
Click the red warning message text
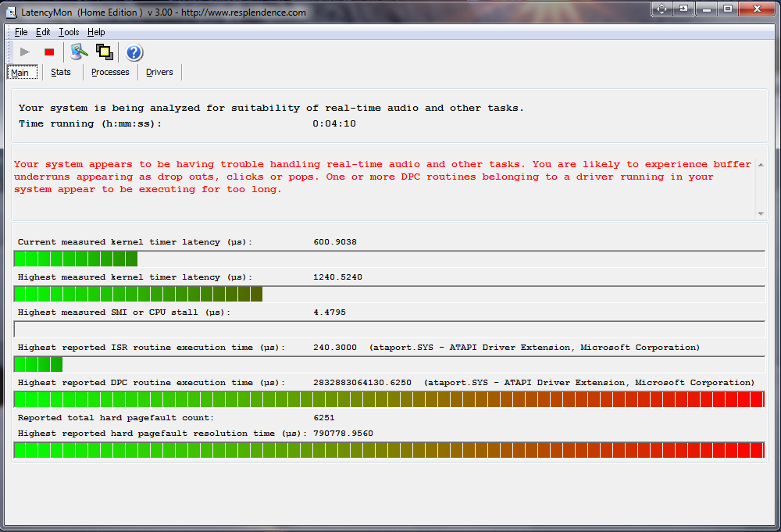pyautogui.click(x=383, y=177)
